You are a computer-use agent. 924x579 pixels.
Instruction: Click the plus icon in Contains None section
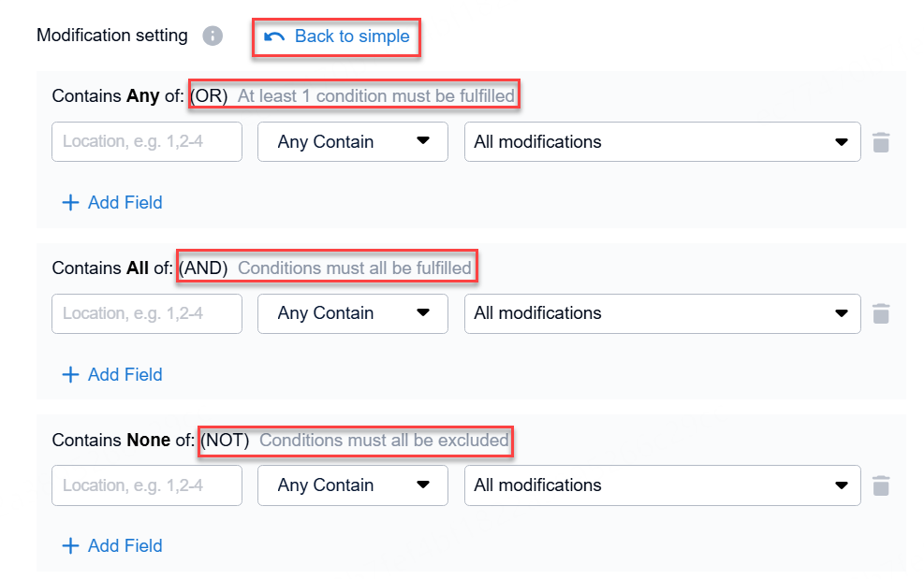coord(70,546)
